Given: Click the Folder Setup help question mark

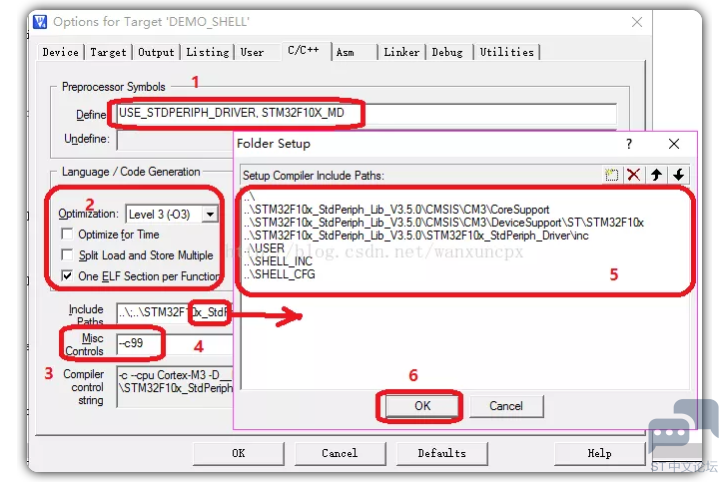Looking at the screenshot, I should pyautogui.click(x=629, y=144).
